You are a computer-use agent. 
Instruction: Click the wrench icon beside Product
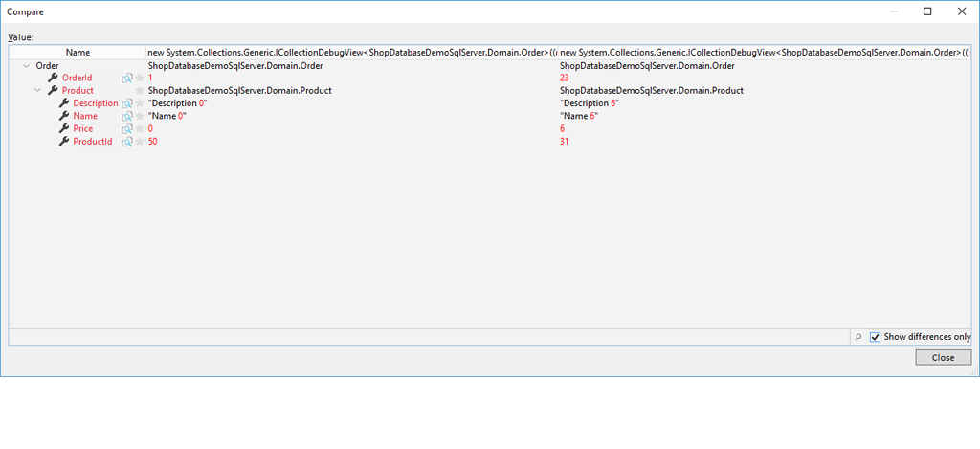(x=54, y=91)
